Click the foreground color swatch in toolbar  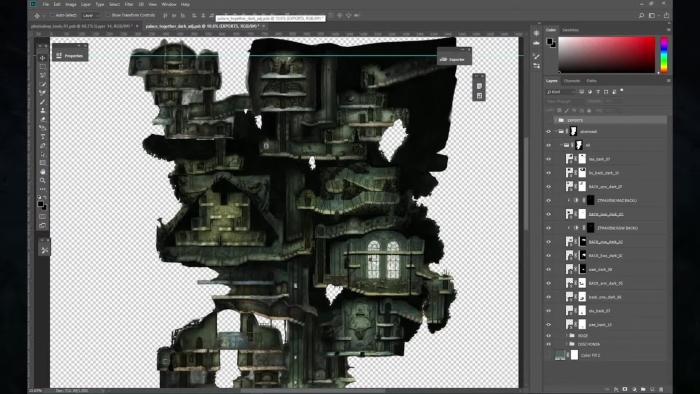(40, 204)
